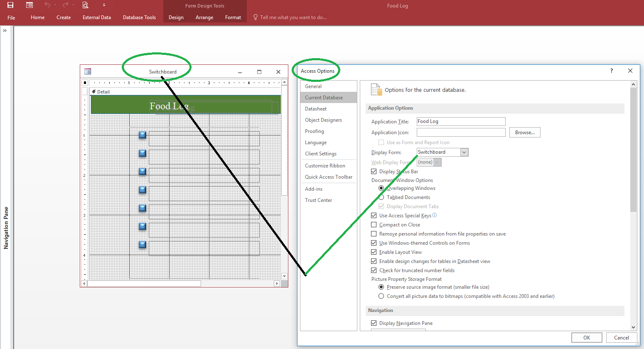
Task: Toggle Enable design changes in Datasheet view
Action: 374,261
